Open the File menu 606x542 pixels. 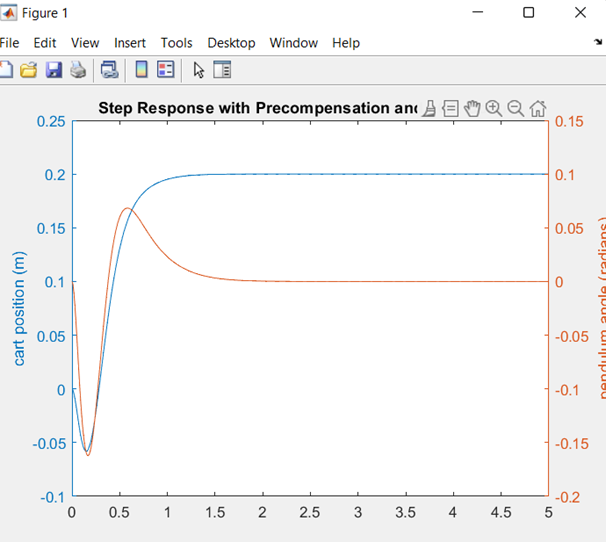(x=9, y=43)
